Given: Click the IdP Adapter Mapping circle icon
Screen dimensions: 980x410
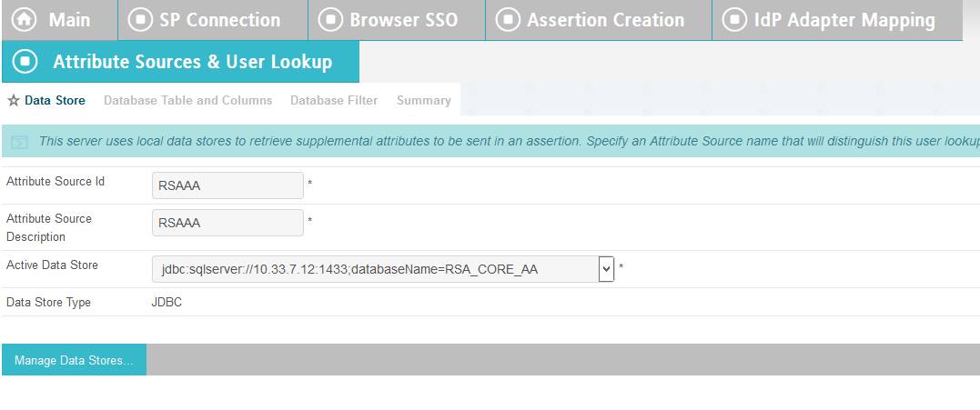Looking at the screenshot, I should pos(734,19).
